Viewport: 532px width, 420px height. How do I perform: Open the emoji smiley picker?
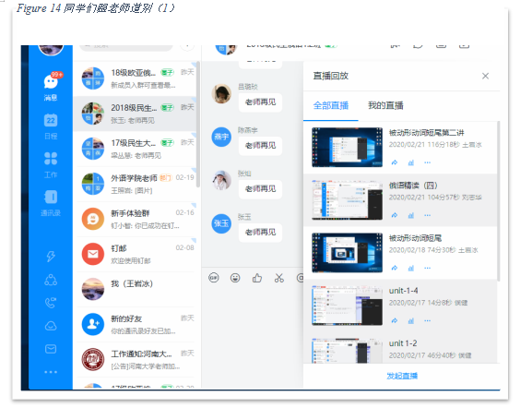point(235,278)
